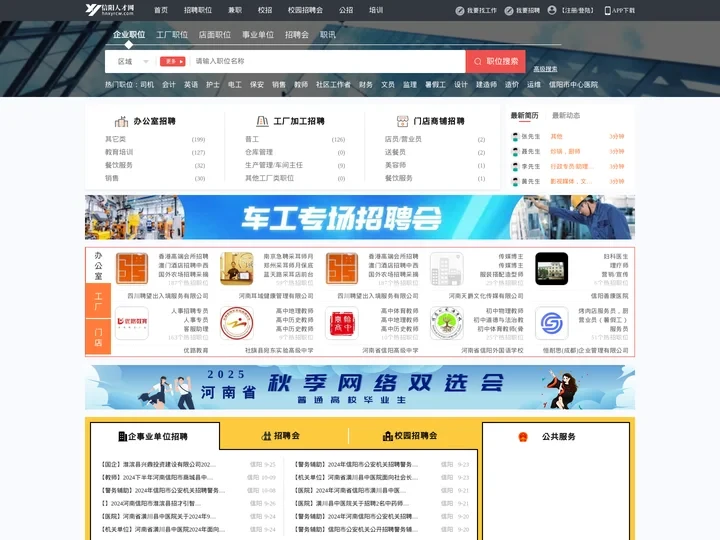The width and height of the screenshot is (720, 540).
Task: Switch to the 最新动态 tab
Action: click(566, 115)
